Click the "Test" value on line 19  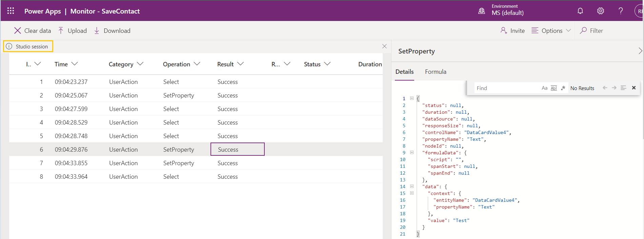tap(461, 220)
